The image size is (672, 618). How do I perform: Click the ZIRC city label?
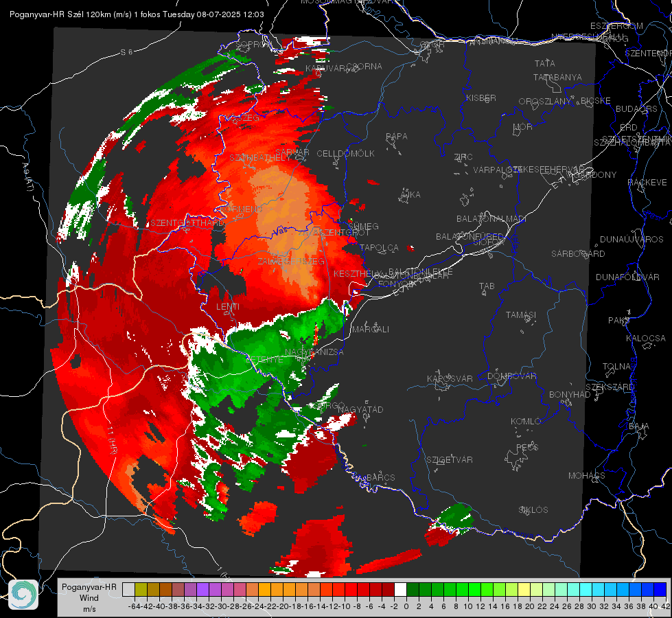tap(463, 157)
